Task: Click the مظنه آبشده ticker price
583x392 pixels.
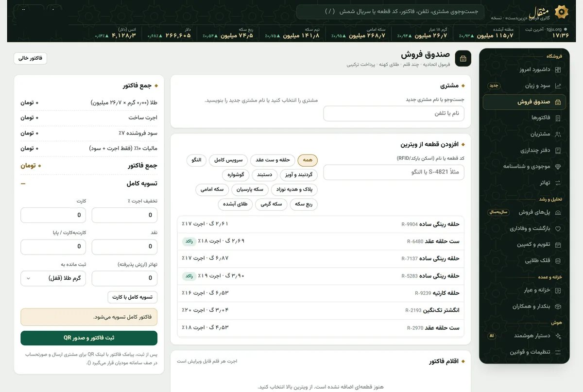Action: coord(495,35)
